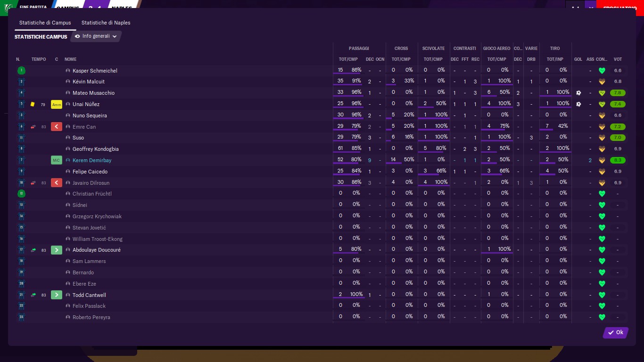
Task: Switch to the 'Statistiche di Campus' tab
Action: pos(45,23)
